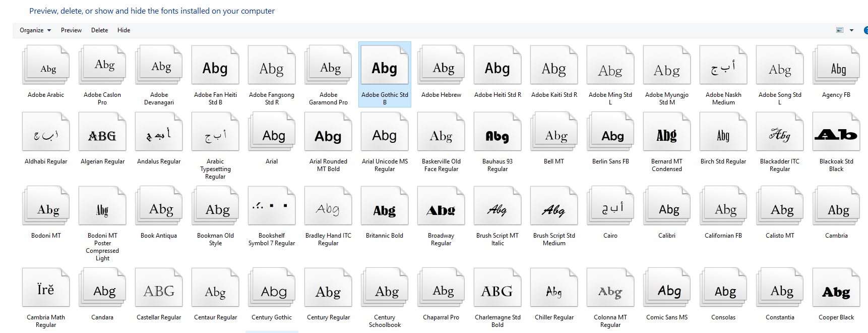Click the 'Century Schoolbook' label
Image resolution: width=868 pixels, height=333 pixels.
(x=385, y=321)
